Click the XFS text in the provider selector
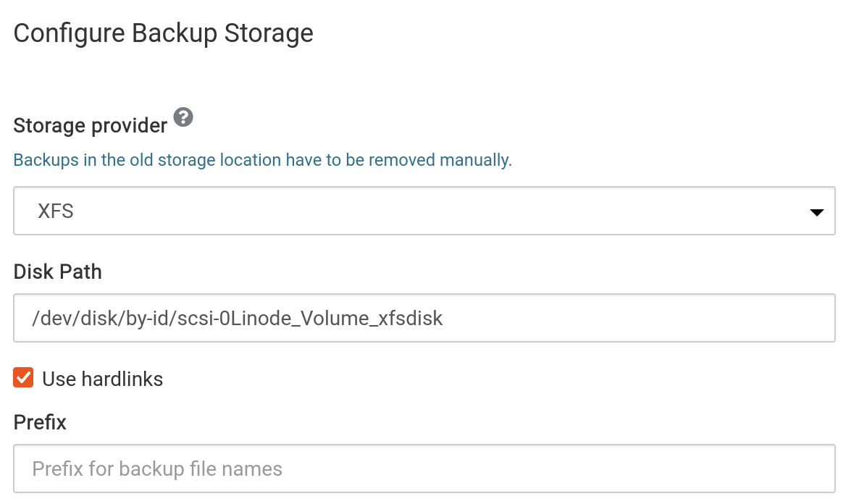Viewport: 846px width, 504px height. pos(56,212)
